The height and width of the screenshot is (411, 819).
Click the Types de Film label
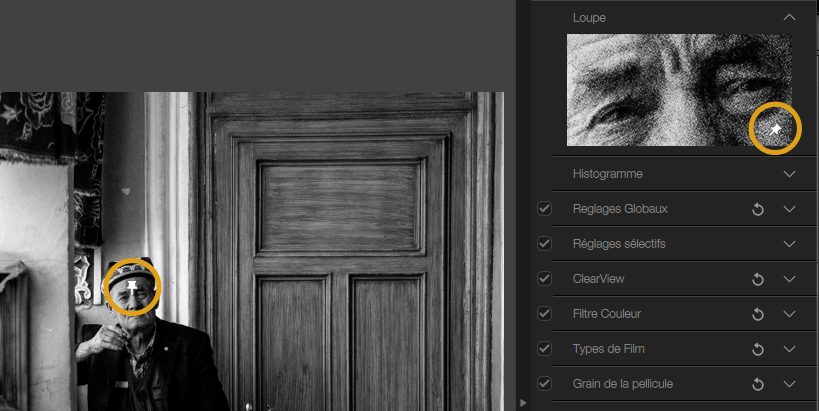point(609,349)
